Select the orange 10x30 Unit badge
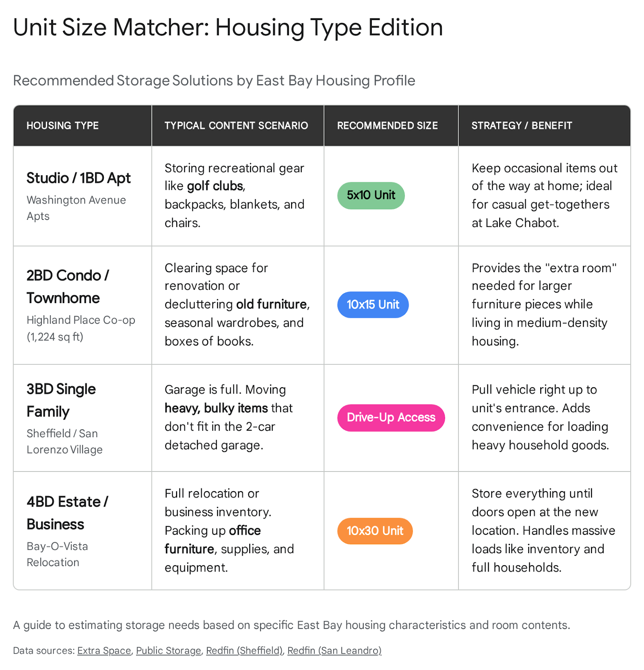Image resolution: width=644 pixels, height=670 pixels. click(x=375, y=531)
